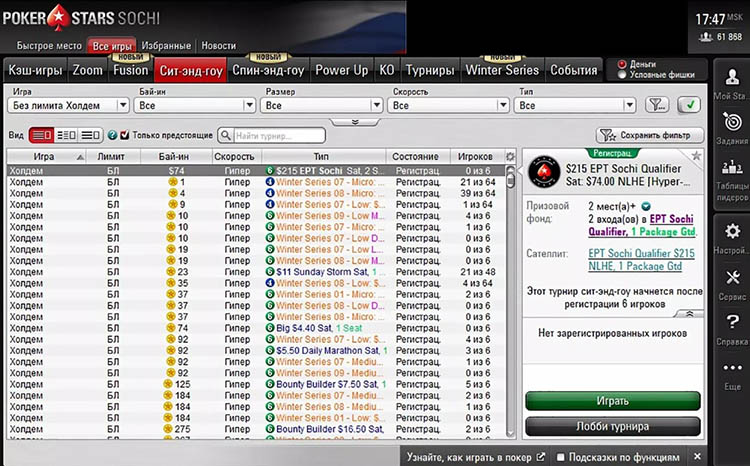Image resolution: width=750 pixels, height=466 pixels.
Task: Click the magnifier search icon
Action: pyautogui.click(x=225, y=135)
